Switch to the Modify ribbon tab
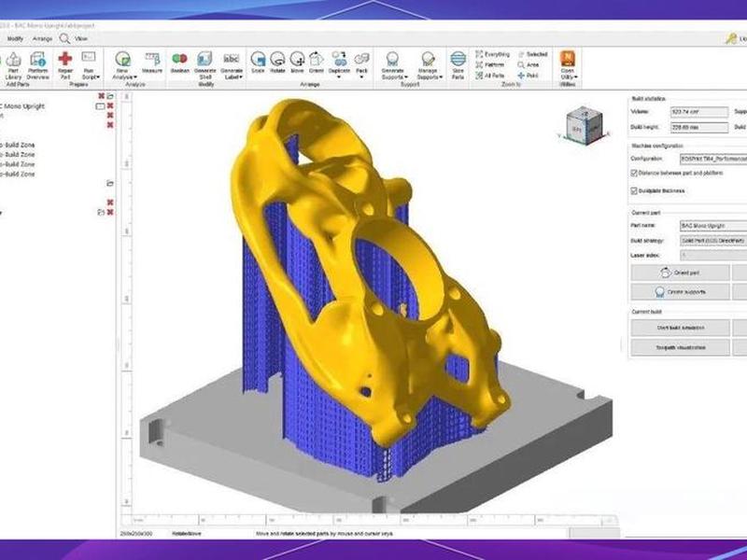The image size is (747, 560). click(15, 38)
